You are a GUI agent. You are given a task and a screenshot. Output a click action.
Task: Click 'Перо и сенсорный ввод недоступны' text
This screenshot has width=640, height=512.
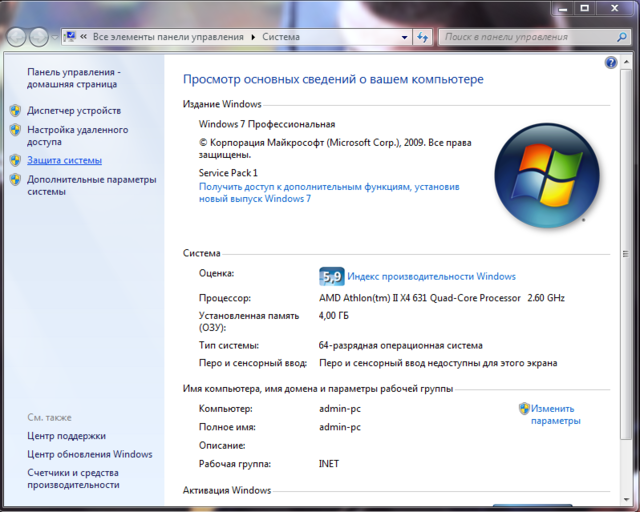pos(438,363)
